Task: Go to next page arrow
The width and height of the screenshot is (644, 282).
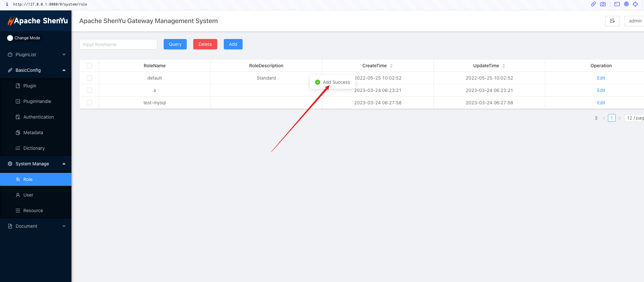Action: pos(619,118)
